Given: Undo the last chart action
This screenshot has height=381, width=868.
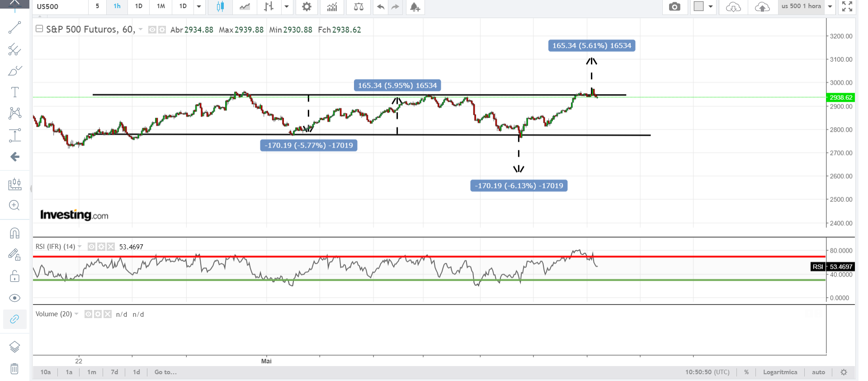Looking at the screenshot, I should [381, 7].
